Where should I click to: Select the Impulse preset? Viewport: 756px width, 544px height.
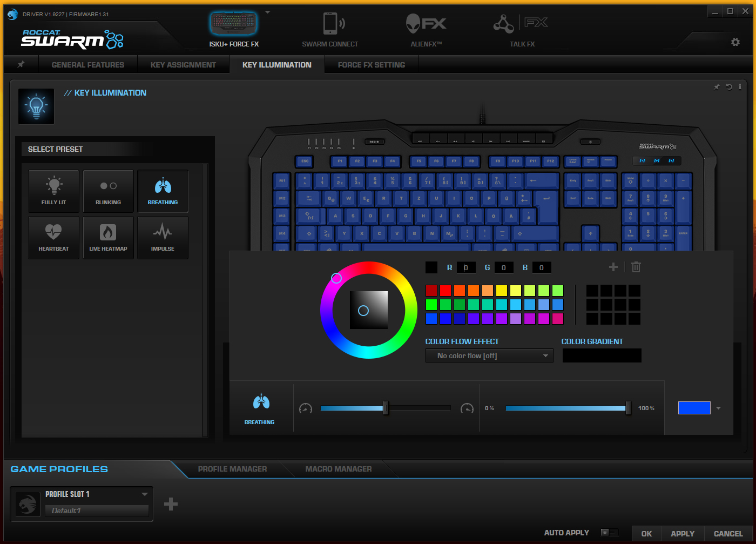[163, 238]
